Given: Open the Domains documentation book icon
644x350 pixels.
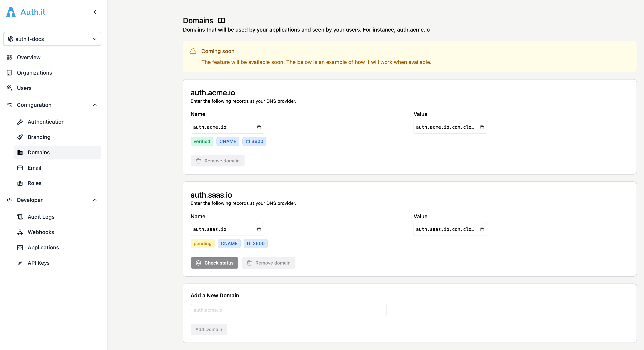Looking at the screenshot, I should [222, 20].
